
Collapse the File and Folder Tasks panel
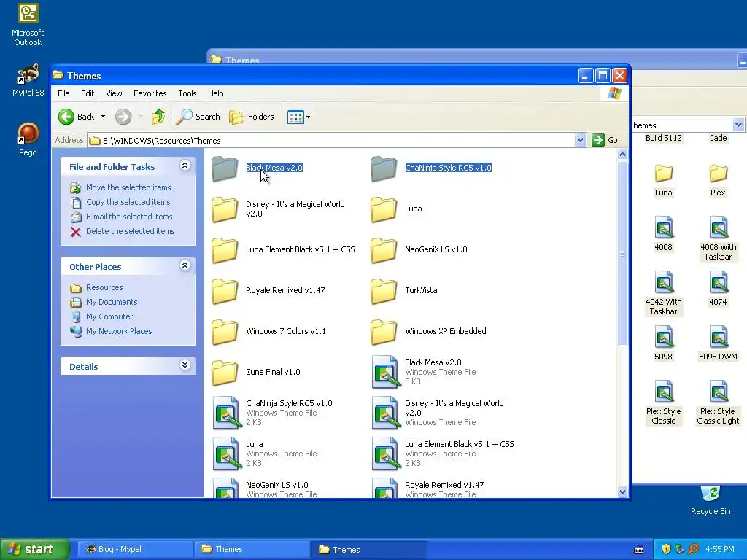(185, 166)
